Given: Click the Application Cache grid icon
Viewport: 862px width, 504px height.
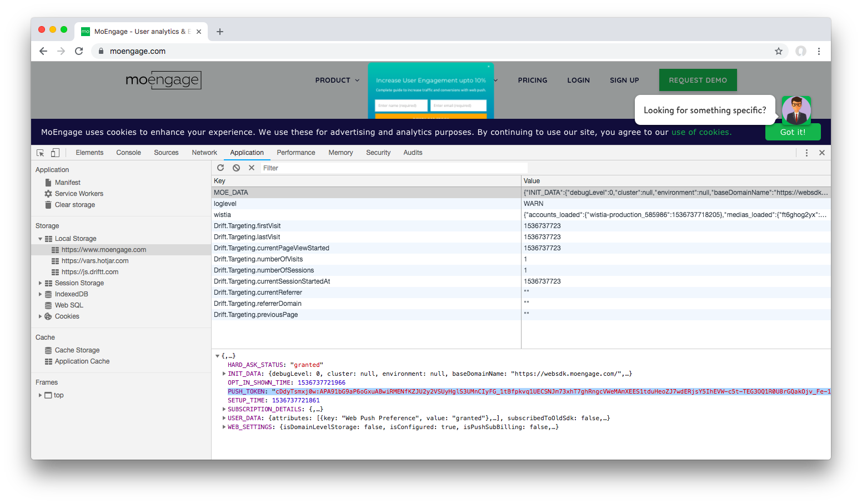Looking at the screenshot, I should point(48,361).
